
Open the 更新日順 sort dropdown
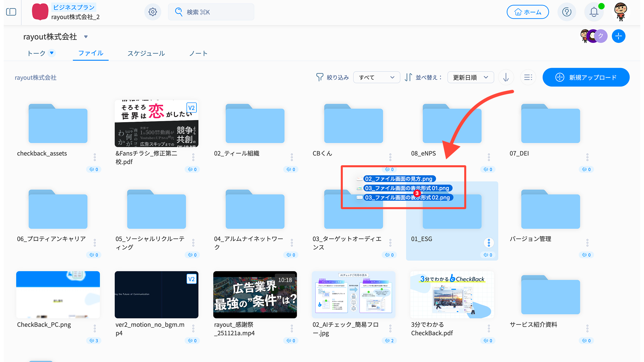click(x=470, y=77)
